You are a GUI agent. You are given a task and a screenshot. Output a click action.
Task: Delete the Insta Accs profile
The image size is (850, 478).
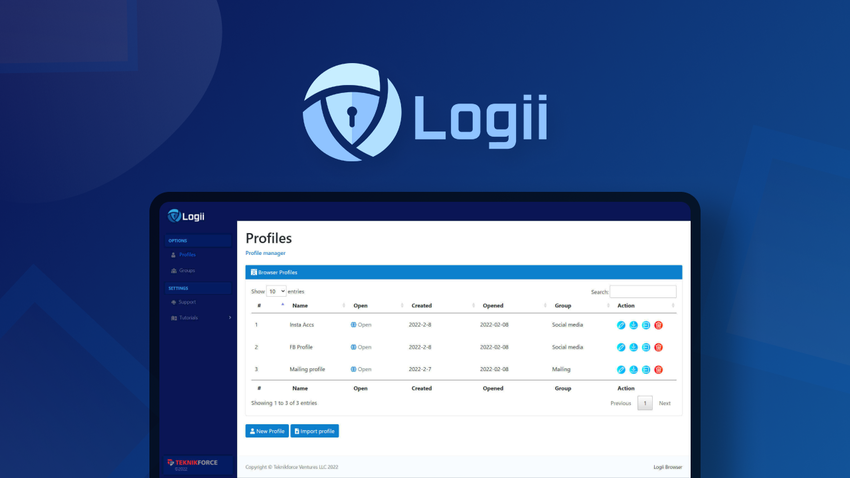(x=658, y=325)
